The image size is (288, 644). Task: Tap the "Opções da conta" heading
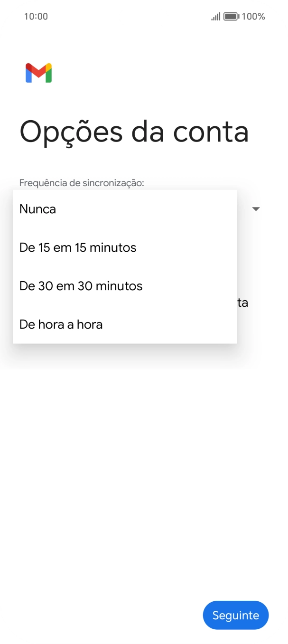(134, 133)
